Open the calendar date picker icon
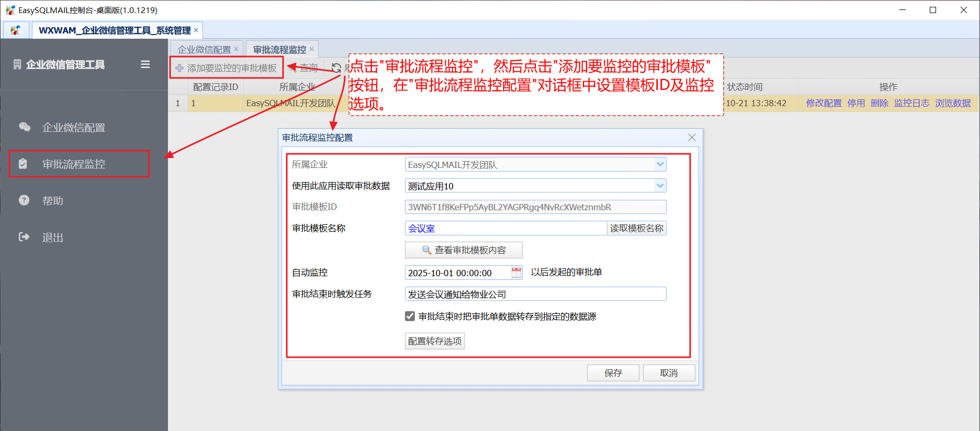Image resolution: width=980 pixels, height=431 pixels. tap(516, 273)
